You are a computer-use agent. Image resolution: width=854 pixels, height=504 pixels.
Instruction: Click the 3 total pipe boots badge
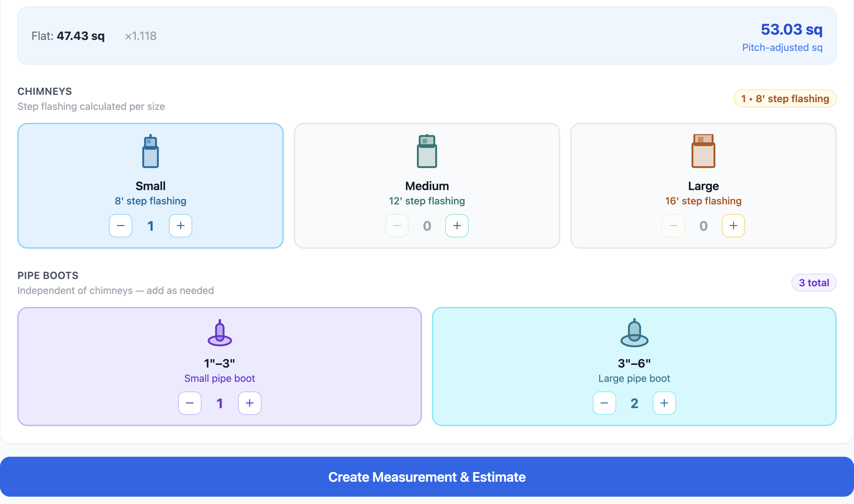814,283
